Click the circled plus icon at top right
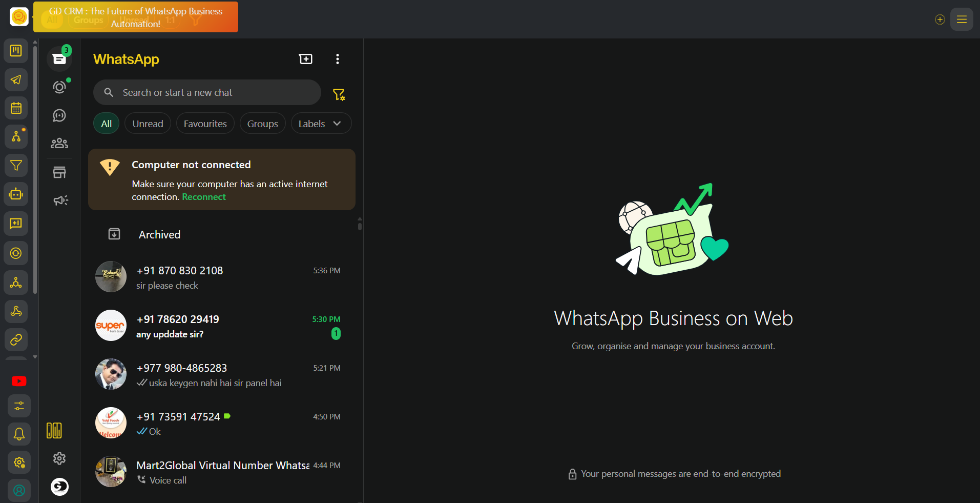 point(940,19)
